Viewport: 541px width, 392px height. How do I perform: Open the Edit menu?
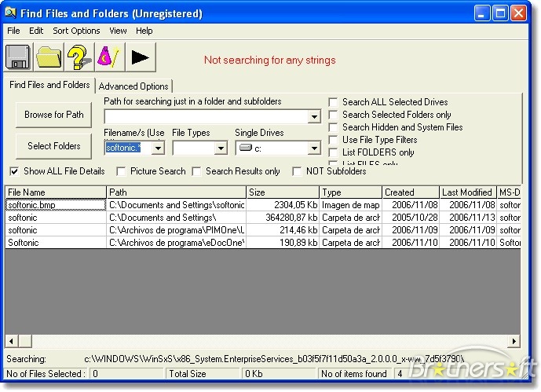point(36,31)
